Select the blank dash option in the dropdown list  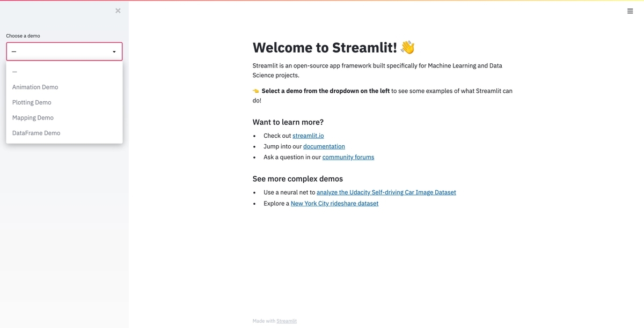64,72
